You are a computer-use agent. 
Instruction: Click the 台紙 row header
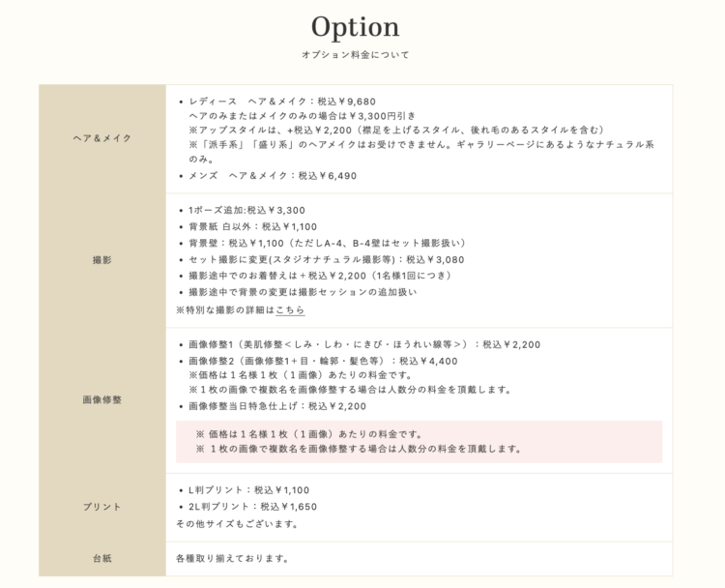pos(102,558)
